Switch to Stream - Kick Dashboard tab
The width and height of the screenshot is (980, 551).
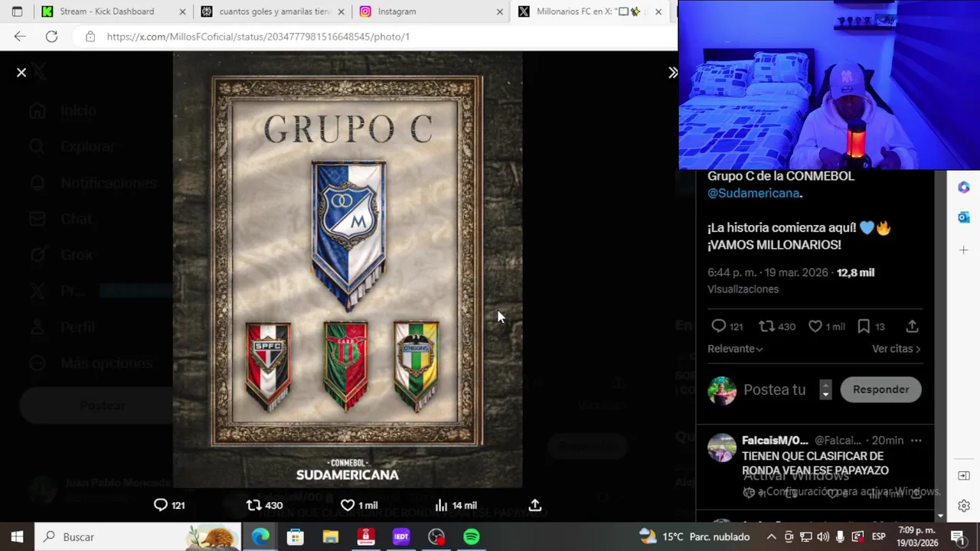coord(106,11)
